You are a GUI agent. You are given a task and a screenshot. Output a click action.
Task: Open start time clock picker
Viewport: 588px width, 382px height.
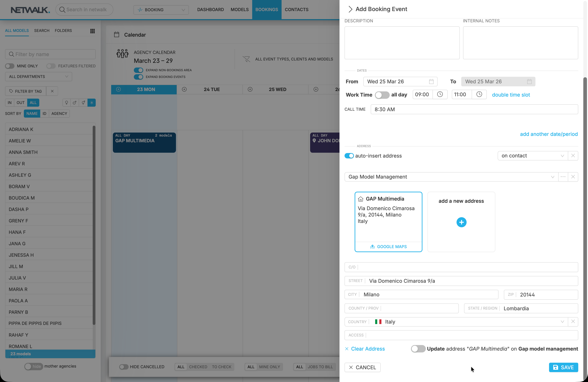click(440, 94)
